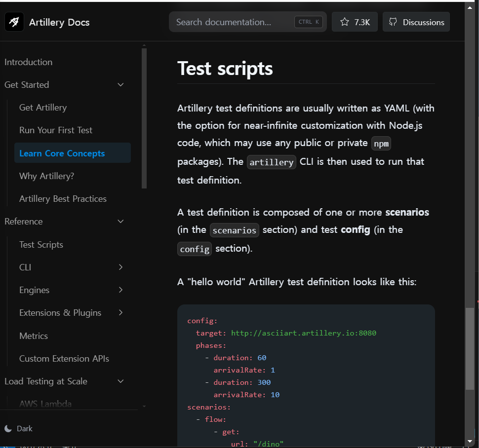Click the Discussions button

click(416, 22)
